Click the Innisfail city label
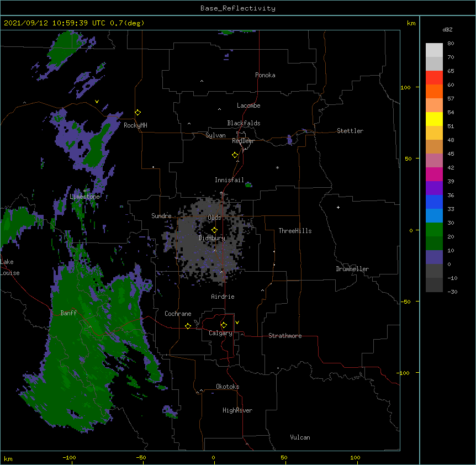The height and width of the screenshot is (465, 476). click(229, 180)
